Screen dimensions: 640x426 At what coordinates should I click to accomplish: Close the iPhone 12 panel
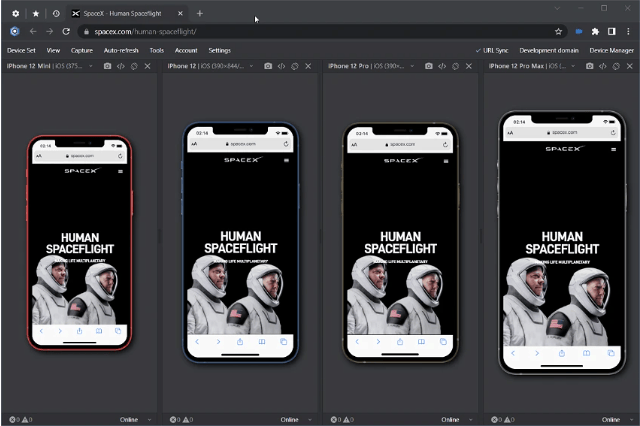(x=308, y=66)
